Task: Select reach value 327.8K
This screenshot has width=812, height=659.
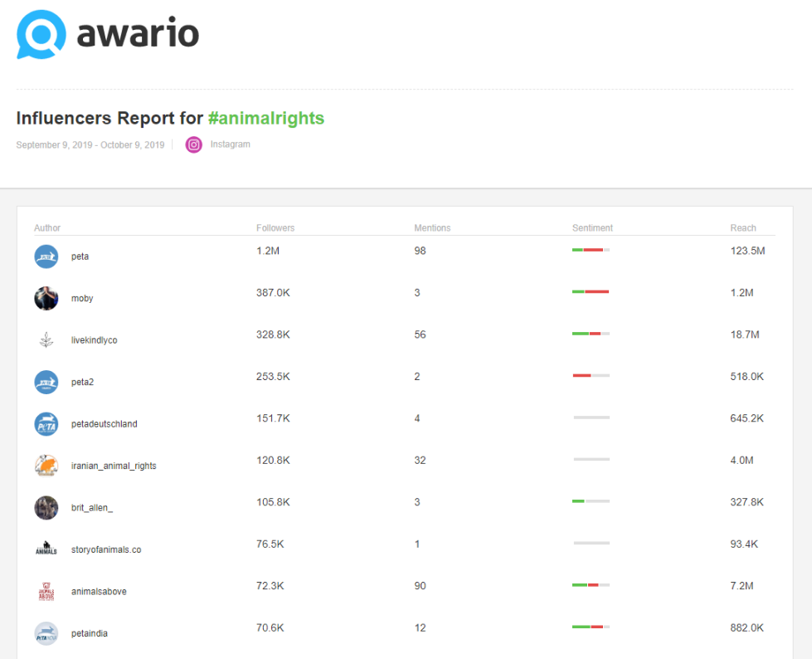Action: click(746, 502)
